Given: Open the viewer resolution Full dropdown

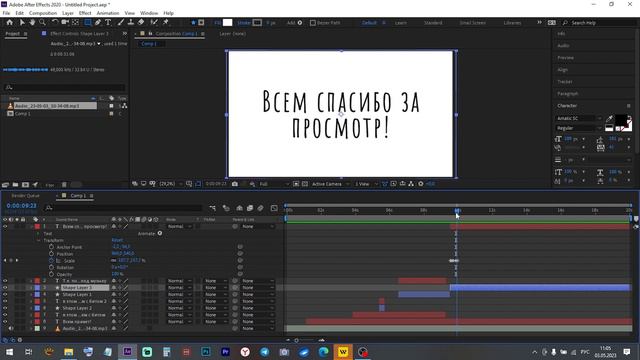Looking at the screenshot, I should (273, 184).
